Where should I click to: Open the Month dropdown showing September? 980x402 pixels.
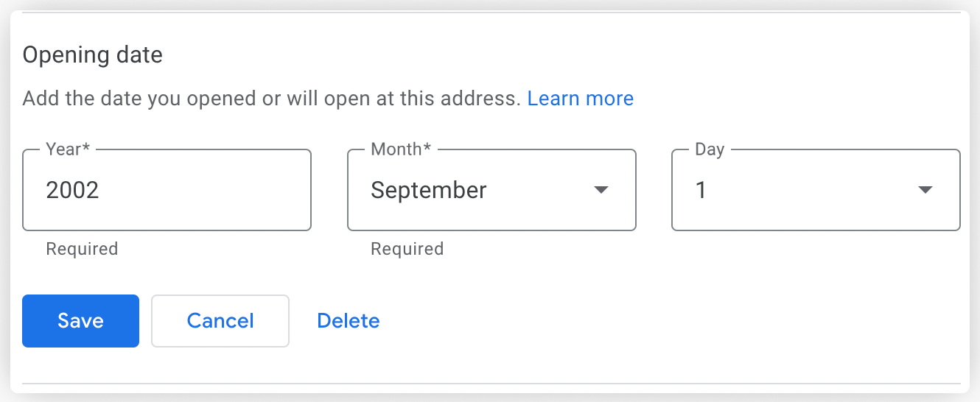coord(491,190)
